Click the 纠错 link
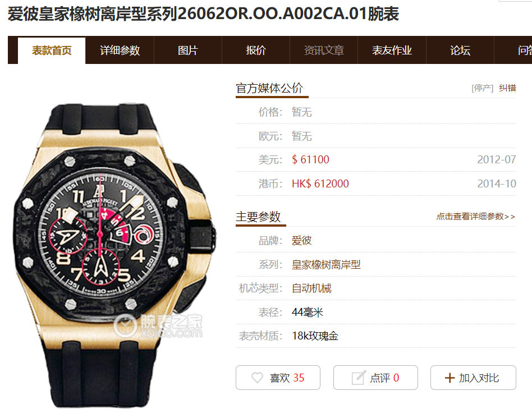 click(507, 88)
